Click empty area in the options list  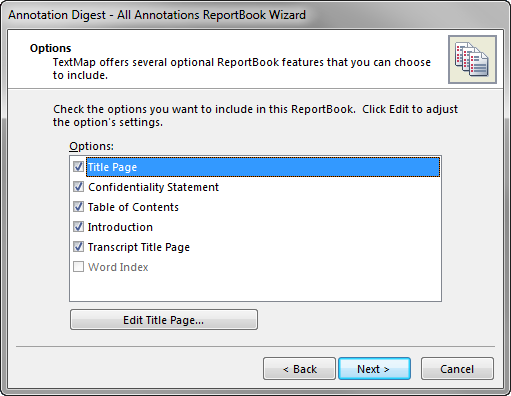tap(255, 287)
